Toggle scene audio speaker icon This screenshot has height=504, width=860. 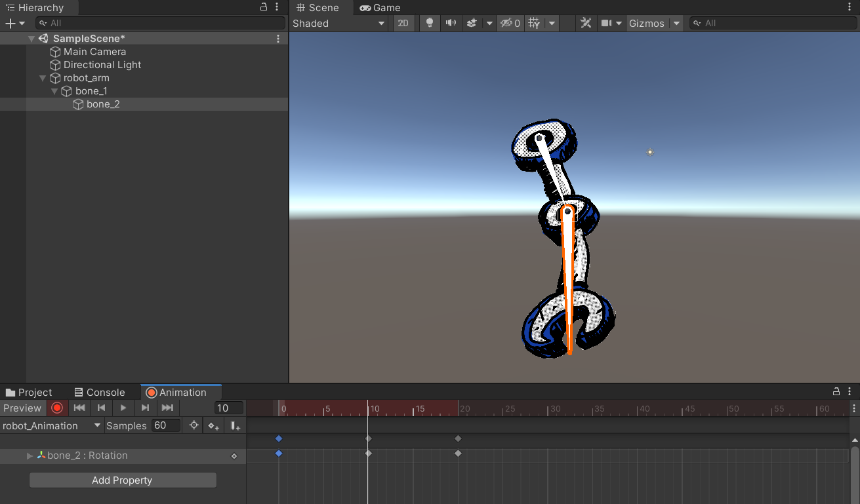451,23
